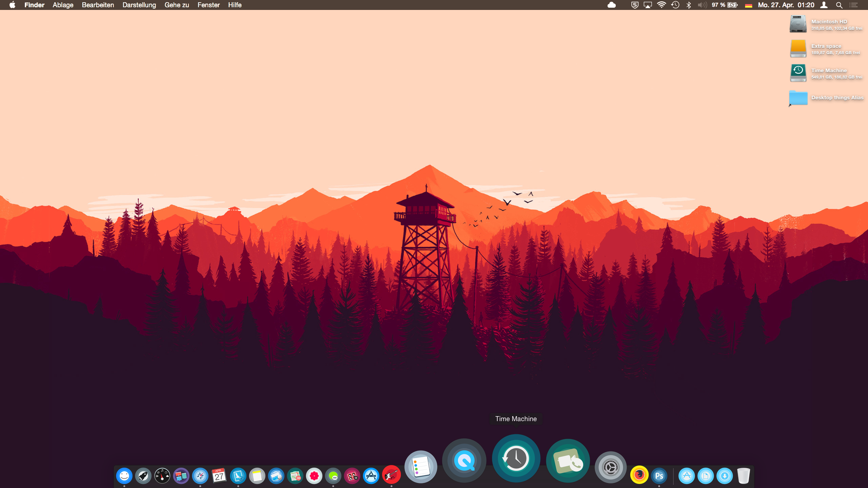Open the Trash in the Dock
The image size is (868, 488).
[x=743, y=476]
